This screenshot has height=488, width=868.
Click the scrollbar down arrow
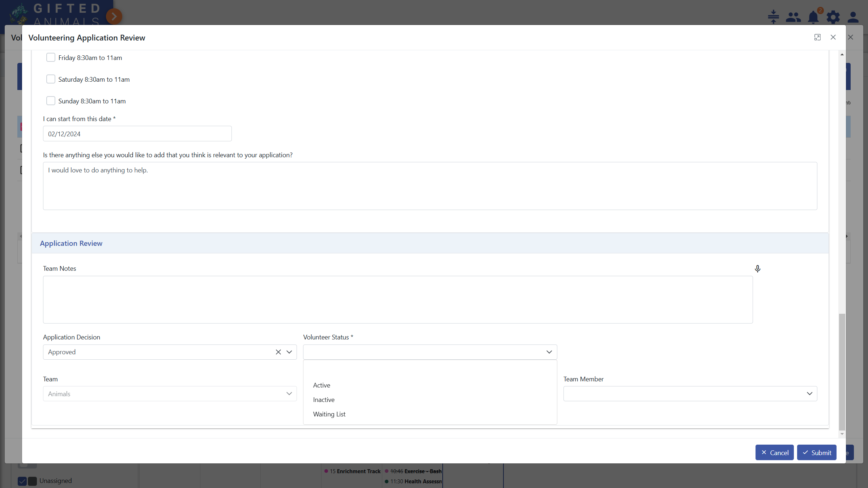[x=842, y=434]
